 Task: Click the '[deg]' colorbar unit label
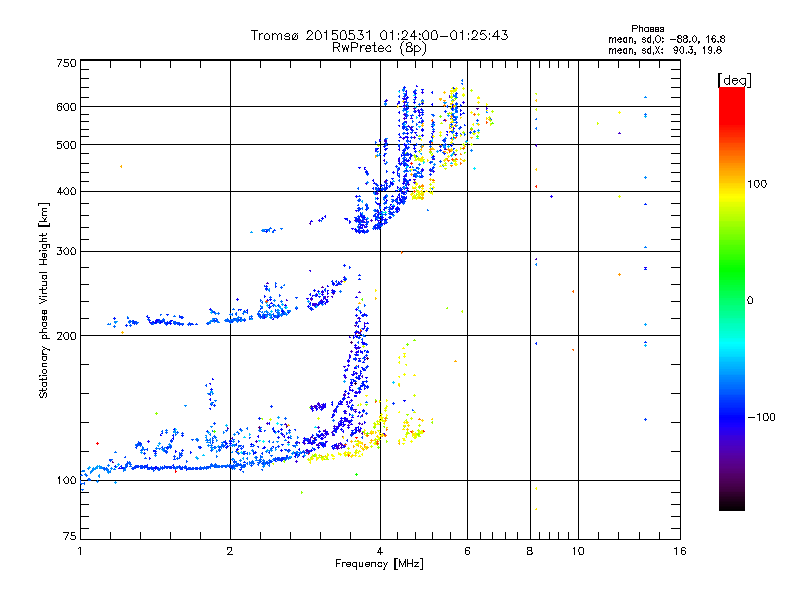tap(734, 80)
